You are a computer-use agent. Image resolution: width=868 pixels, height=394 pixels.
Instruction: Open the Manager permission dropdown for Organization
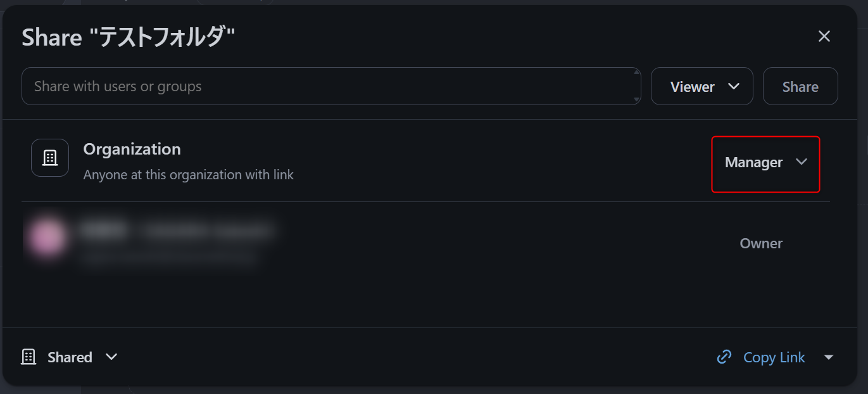point(765,163)
